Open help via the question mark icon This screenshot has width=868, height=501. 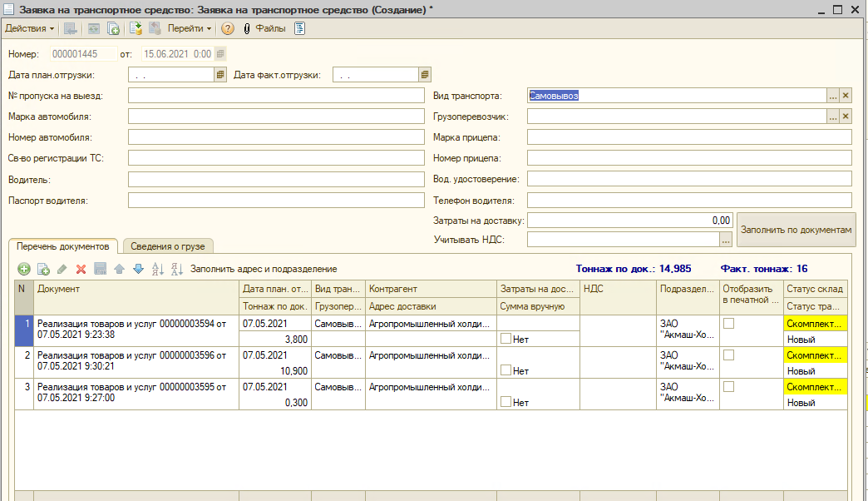[228, 29]
